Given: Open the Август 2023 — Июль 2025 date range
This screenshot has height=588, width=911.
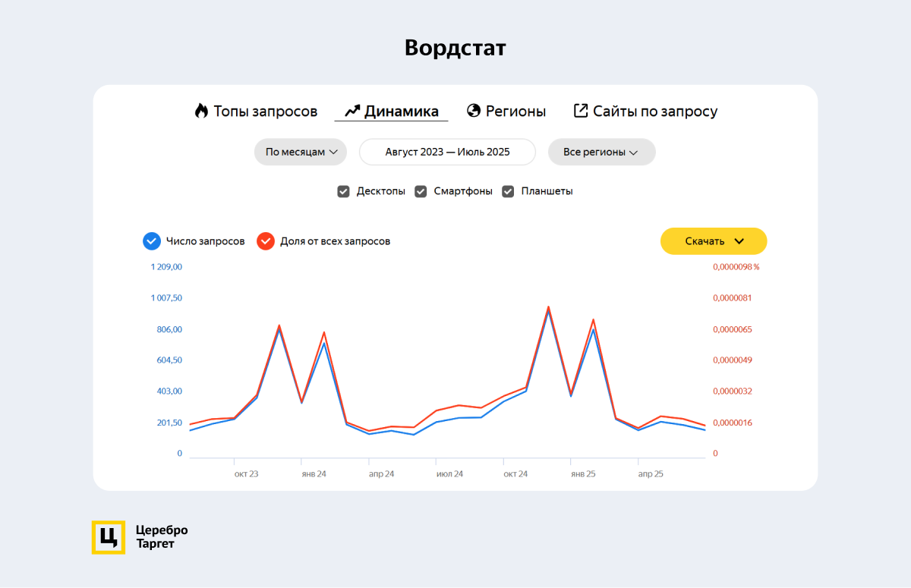Looking at the screenshot, I should (x=447, y=152).
